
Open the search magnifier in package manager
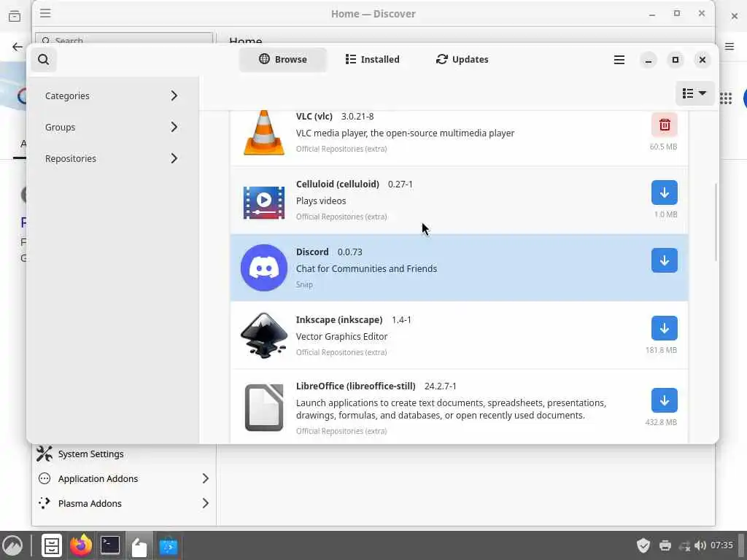[43, 60]
